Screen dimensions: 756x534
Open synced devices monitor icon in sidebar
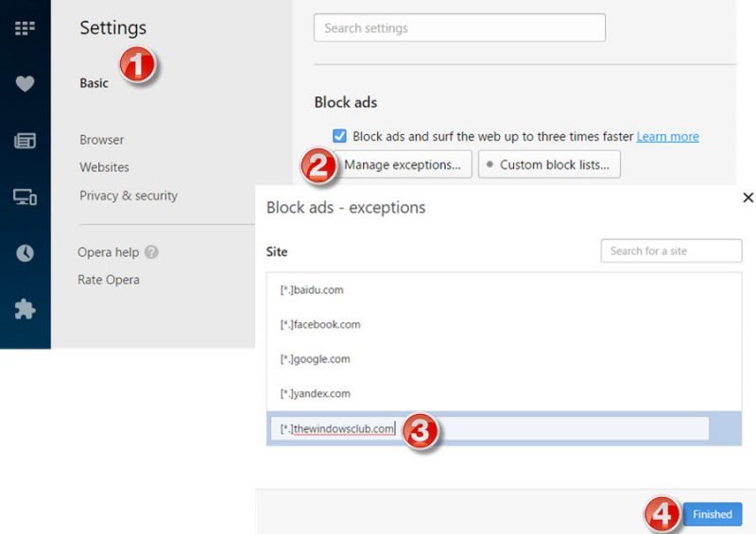(25, 197)
